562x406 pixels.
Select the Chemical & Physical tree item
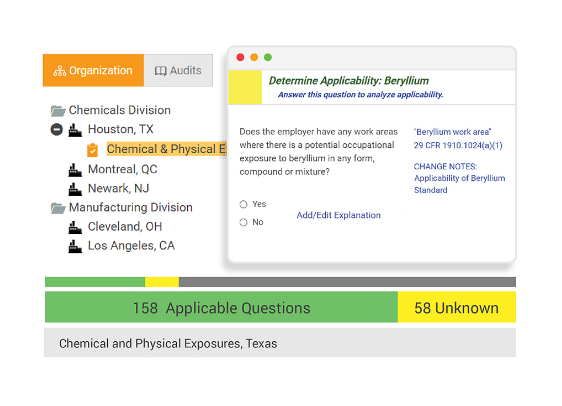click(167, 149)
